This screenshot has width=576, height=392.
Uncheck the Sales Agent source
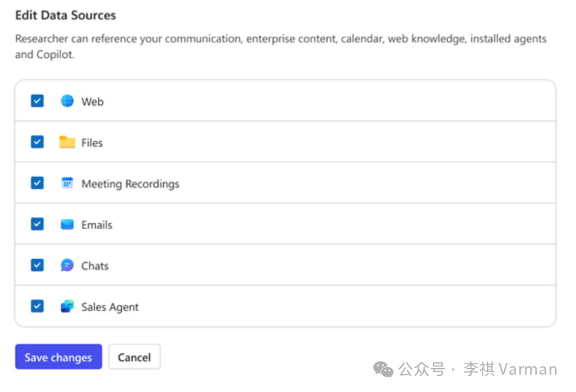tap(37, 306)
